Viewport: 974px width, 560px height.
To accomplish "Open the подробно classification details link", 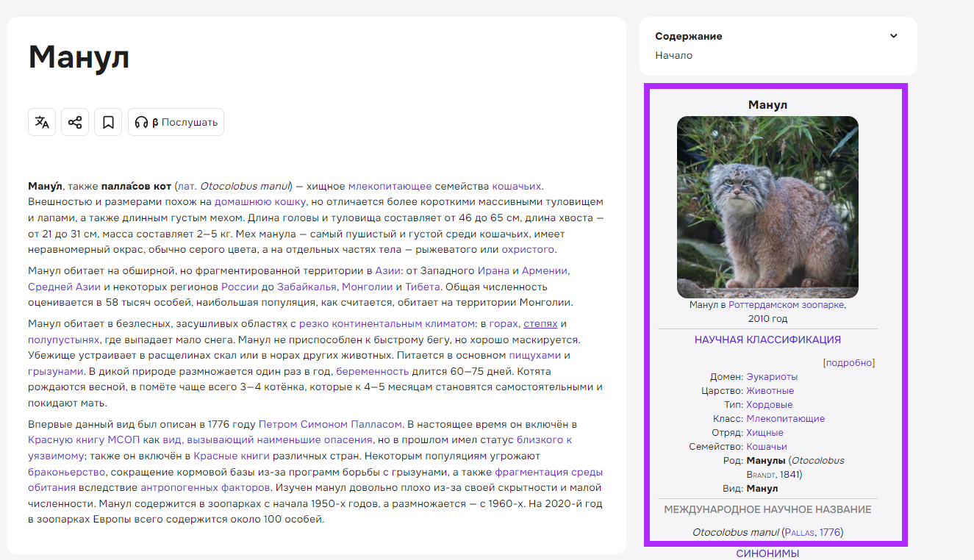I will point(850,362).
